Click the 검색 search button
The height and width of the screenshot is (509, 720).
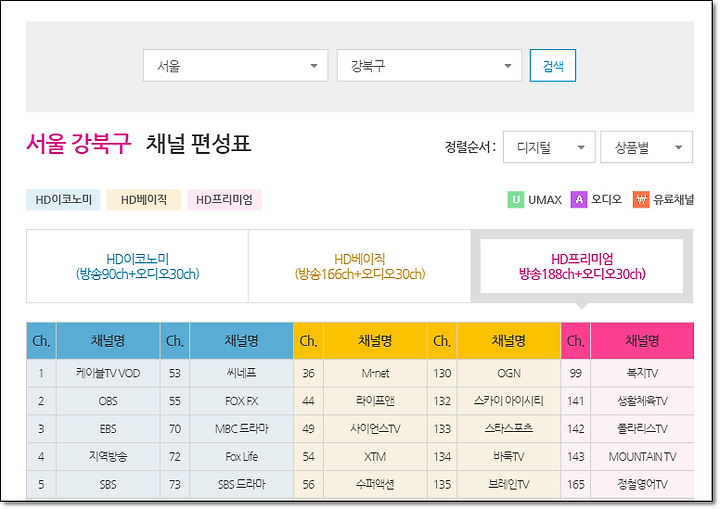(553, 66)
